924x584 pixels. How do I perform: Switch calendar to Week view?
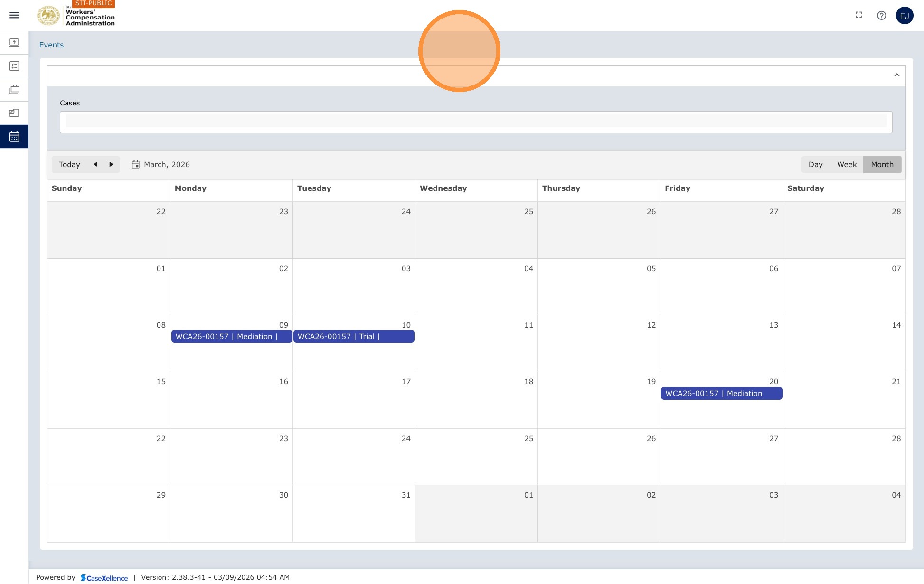point(847,164)
